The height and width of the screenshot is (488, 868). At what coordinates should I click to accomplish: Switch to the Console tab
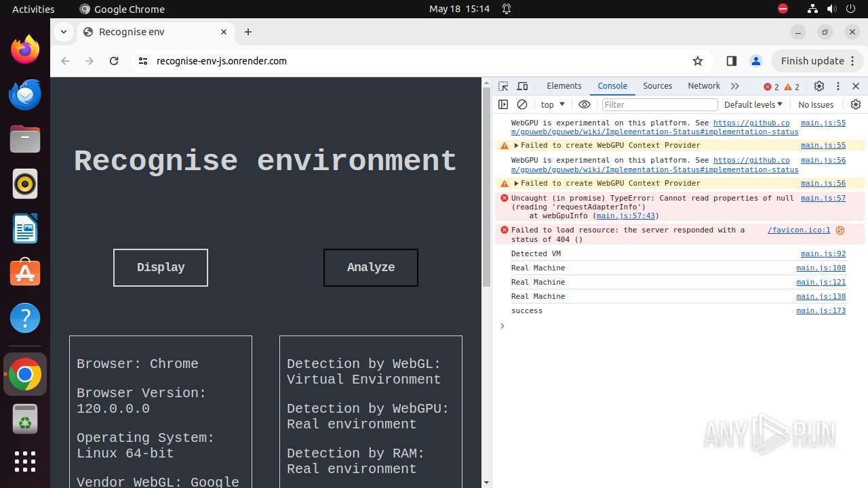(612, 86)
